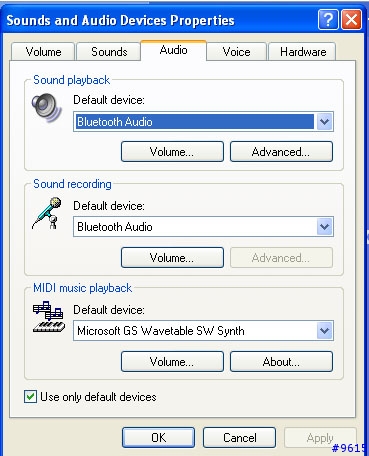Image resolution: width=369 pixels, height=456 pixels.
Task: Switch to the Voice tab
Action: point(236,52)
